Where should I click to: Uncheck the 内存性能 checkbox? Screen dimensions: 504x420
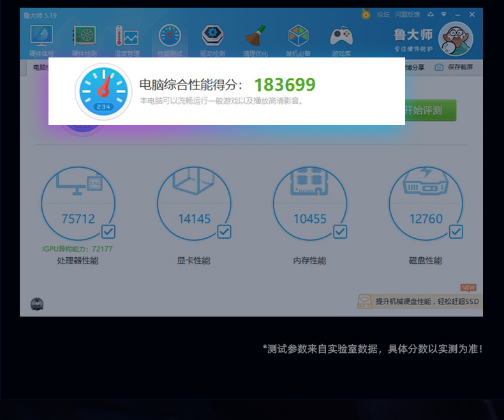click(x=340, y=232)
